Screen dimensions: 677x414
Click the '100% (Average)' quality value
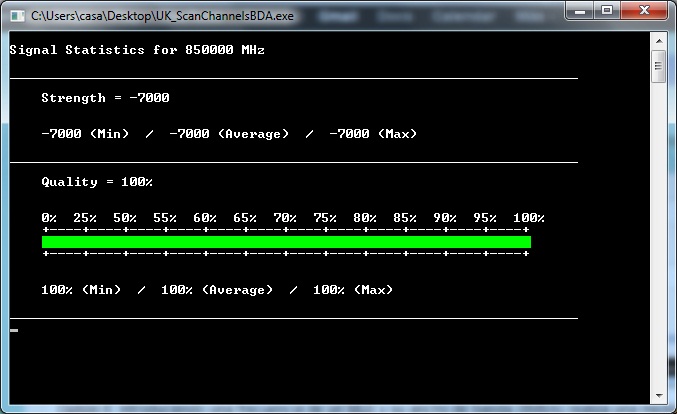coord(217,290)
